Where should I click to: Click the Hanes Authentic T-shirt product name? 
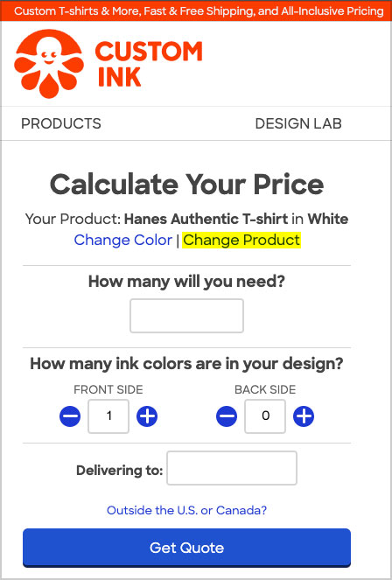206,219
